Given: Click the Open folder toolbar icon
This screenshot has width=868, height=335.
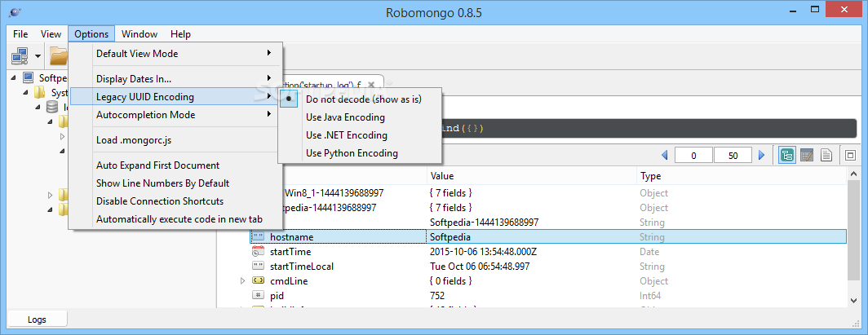Looking at the screenshot, I should coord(59,55).
